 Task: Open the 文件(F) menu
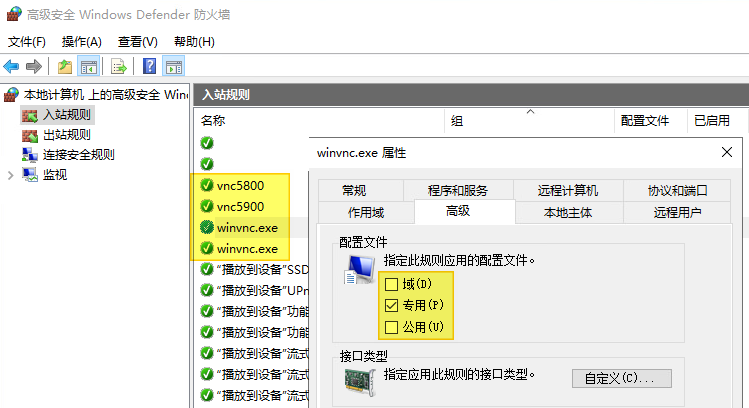(27, 42)
